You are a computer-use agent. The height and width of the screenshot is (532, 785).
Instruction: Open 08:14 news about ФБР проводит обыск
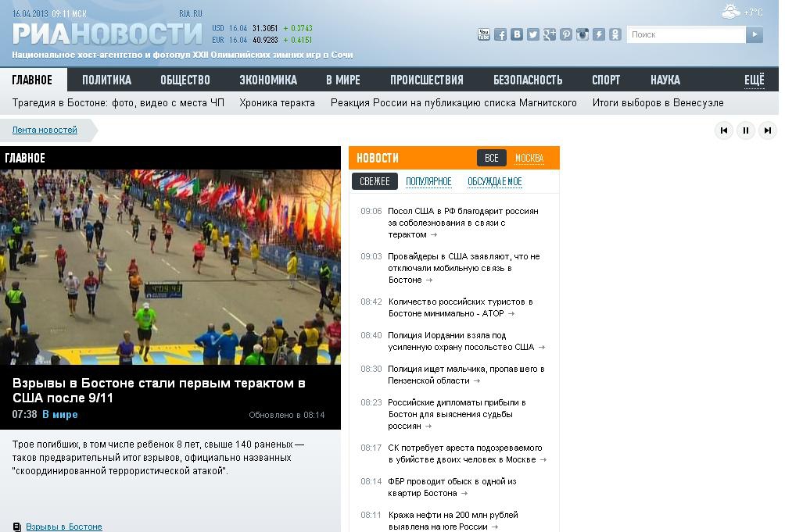point(452,487)
